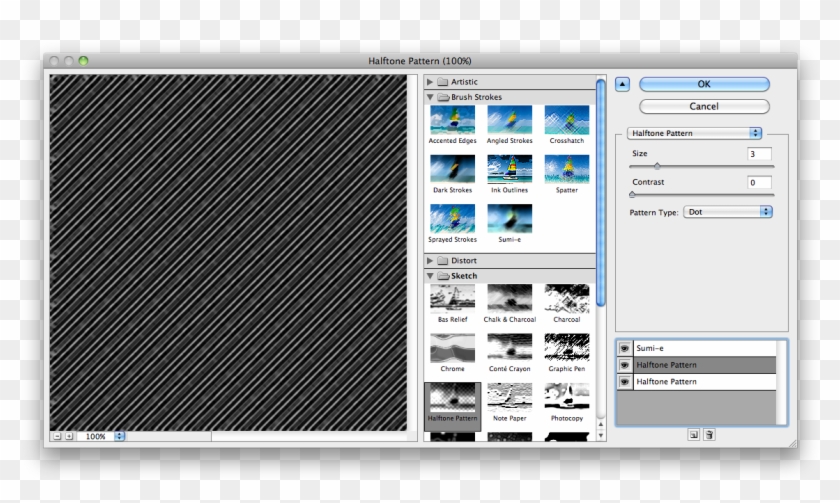Click the filter list scroll down arrow
Viewport: 840px width, 503px height.
[601, 435]
